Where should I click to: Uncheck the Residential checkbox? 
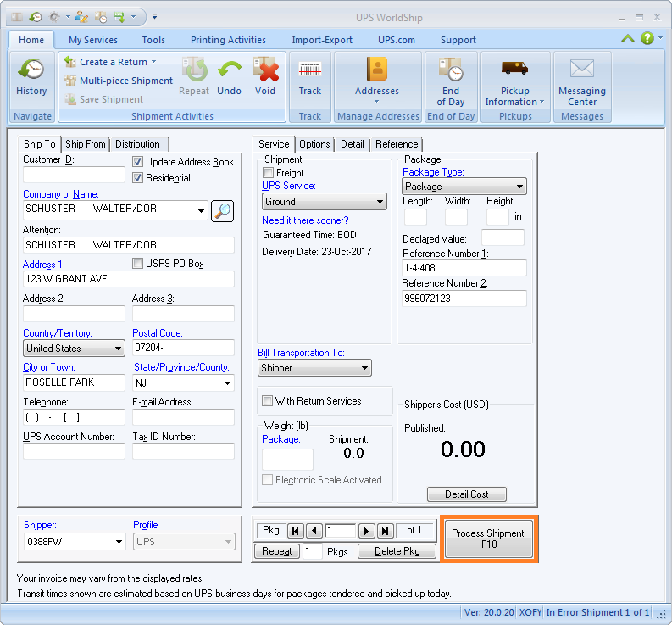tap(137, 177)
